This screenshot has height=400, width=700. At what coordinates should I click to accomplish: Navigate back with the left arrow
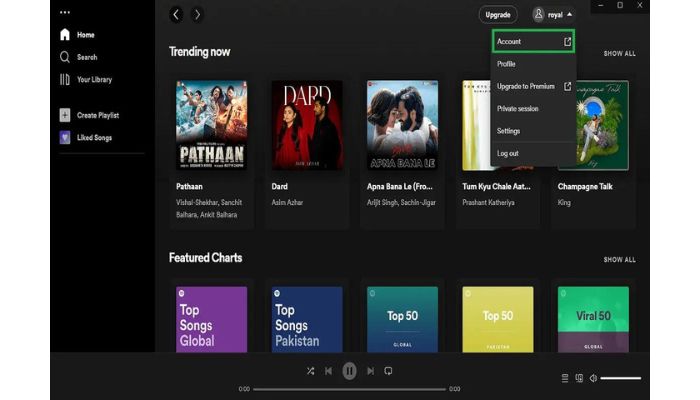tap(176, 15)
